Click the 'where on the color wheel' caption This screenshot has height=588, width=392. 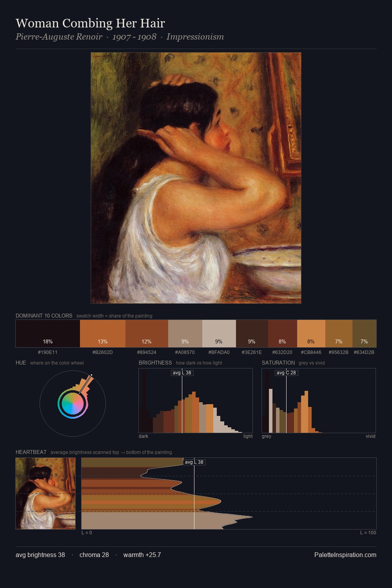click(x=57, y=363)
